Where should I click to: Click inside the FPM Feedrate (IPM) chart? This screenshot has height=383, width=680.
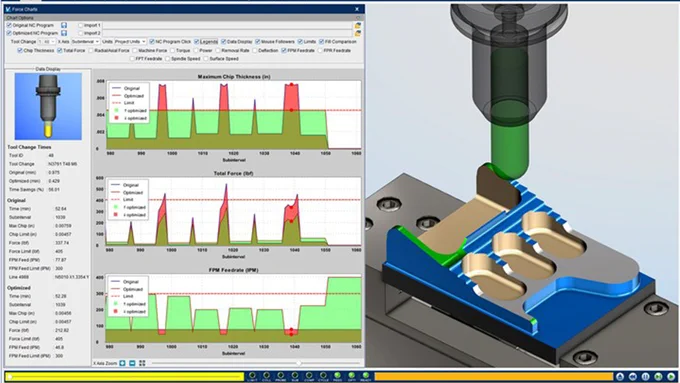coord(234,308)
